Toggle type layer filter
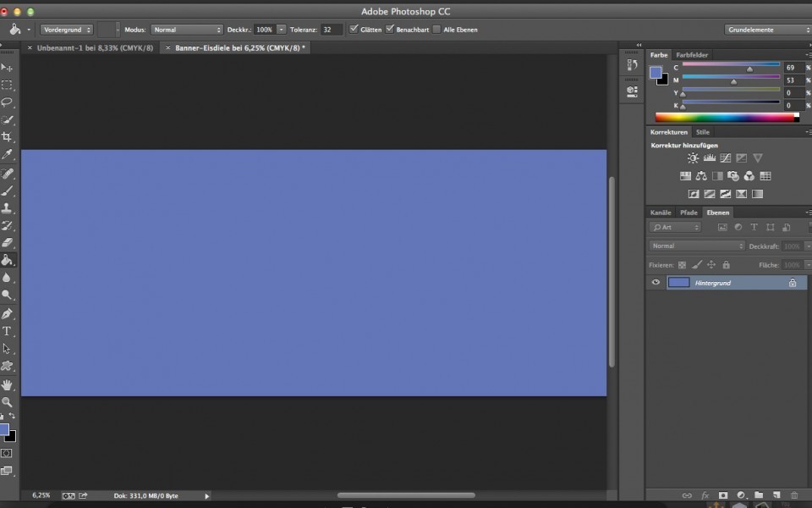 [x=754, y=227]
